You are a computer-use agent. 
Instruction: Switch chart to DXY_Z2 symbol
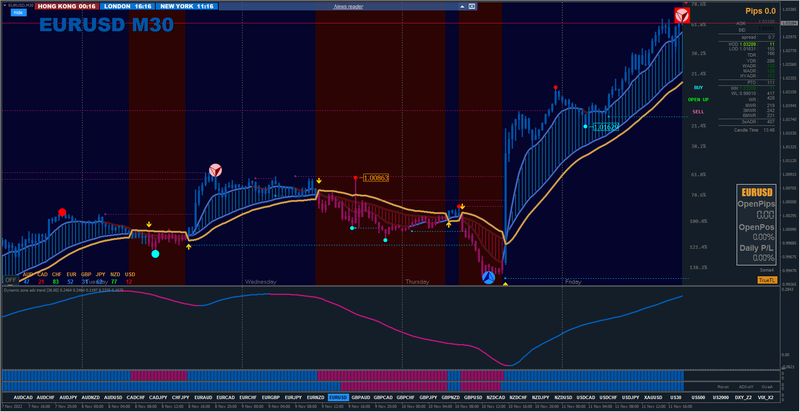tap(743, 397)
